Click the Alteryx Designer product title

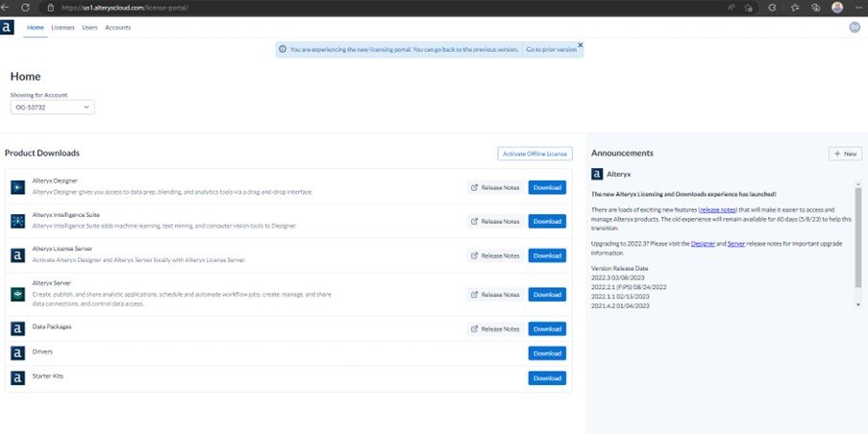55,181
